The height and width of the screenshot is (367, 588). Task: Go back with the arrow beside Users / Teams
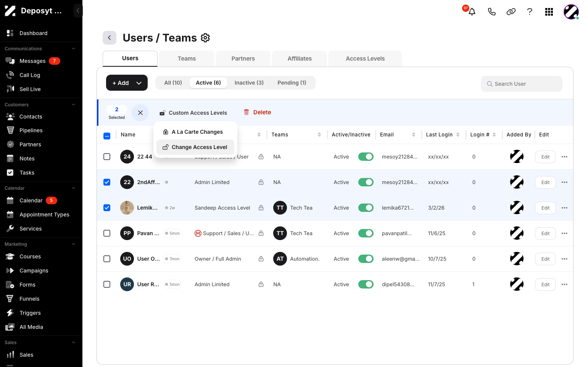click(x=110, y=38)
